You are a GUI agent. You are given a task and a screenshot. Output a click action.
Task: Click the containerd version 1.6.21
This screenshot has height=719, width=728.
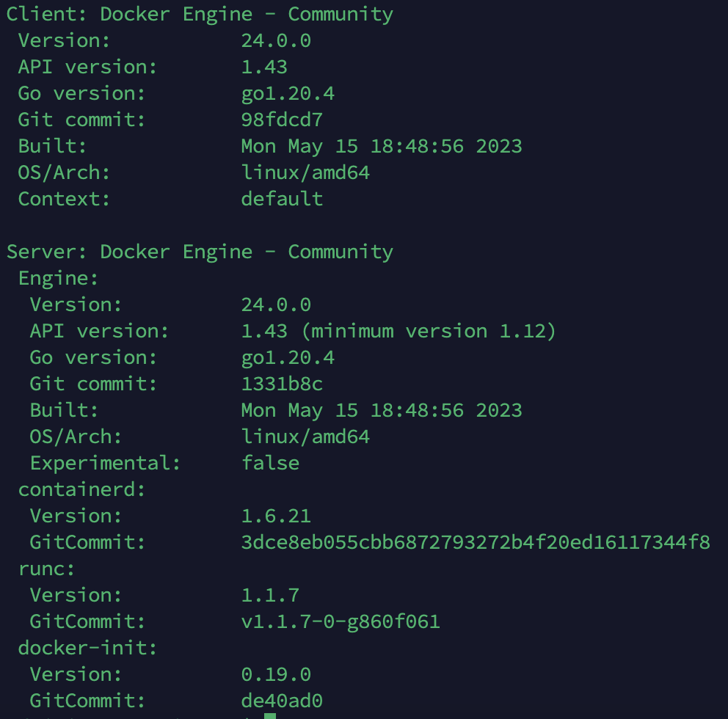(x=276, y=517)
